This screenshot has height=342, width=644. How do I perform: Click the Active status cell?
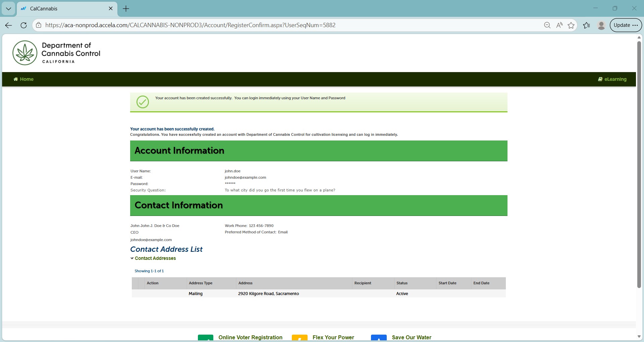tap(402, 293)
